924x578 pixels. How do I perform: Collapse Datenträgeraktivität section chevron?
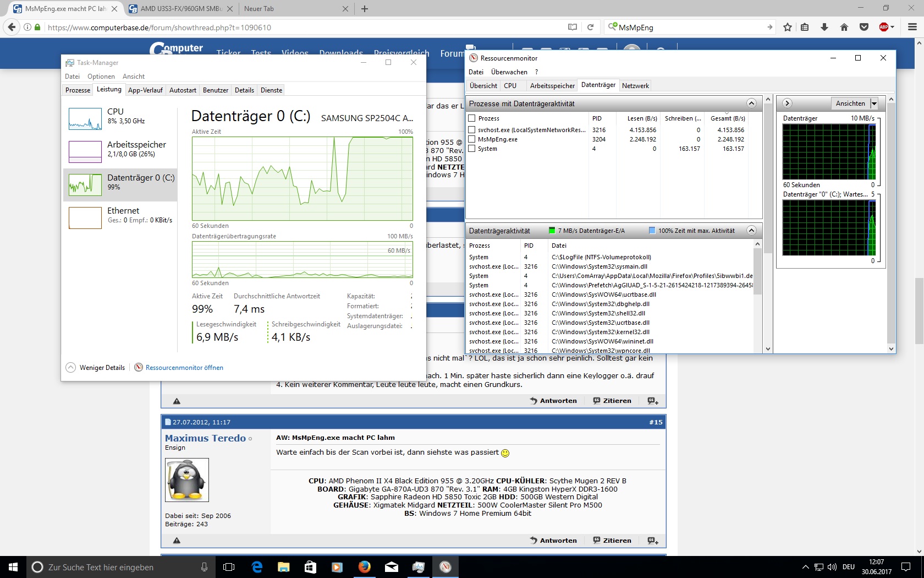(751, 231)
